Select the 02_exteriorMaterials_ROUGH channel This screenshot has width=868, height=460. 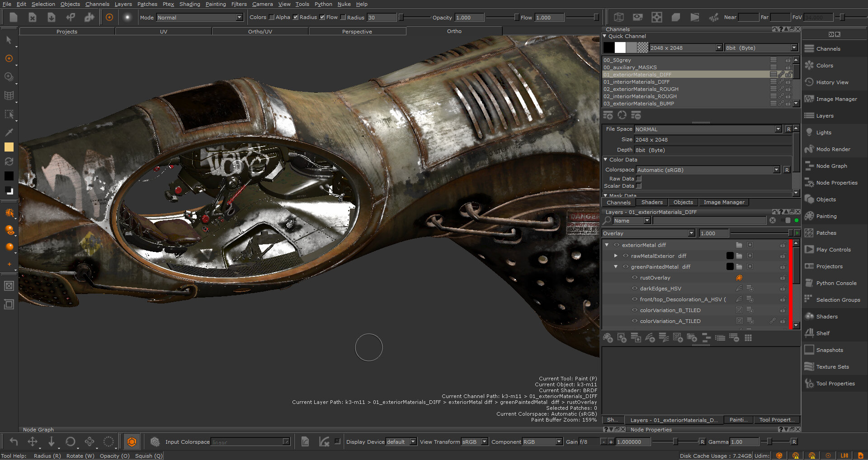pos(641,89)
